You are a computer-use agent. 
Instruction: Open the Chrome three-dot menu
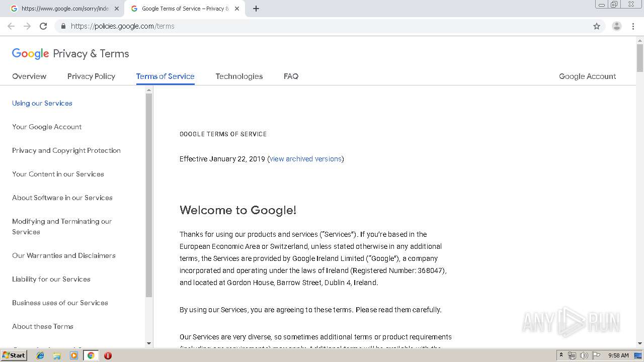click(x=633, y=26)
